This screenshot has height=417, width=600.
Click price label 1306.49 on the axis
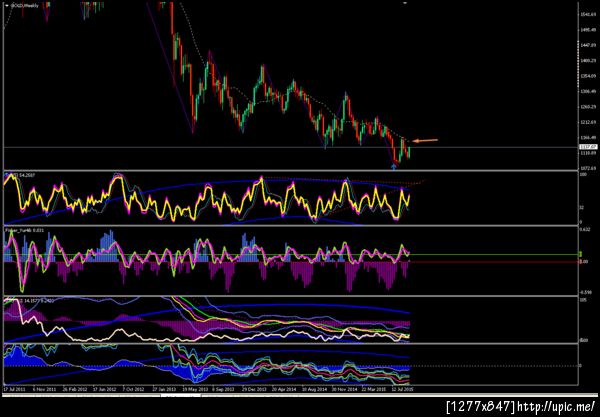pyautogui.click(x=589, y=91)
